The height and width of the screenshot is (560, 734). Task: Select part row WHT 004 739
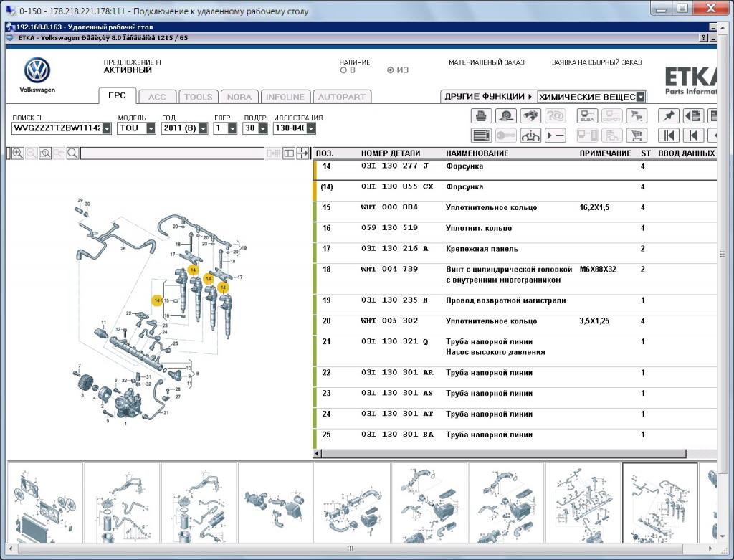click(x=515, y=279)
